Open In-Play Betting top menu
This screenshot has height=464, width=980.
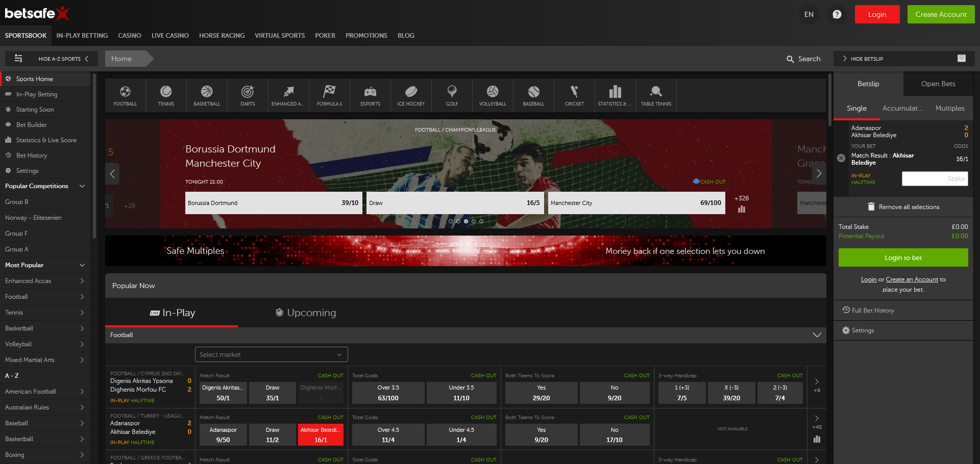point(82,36)
